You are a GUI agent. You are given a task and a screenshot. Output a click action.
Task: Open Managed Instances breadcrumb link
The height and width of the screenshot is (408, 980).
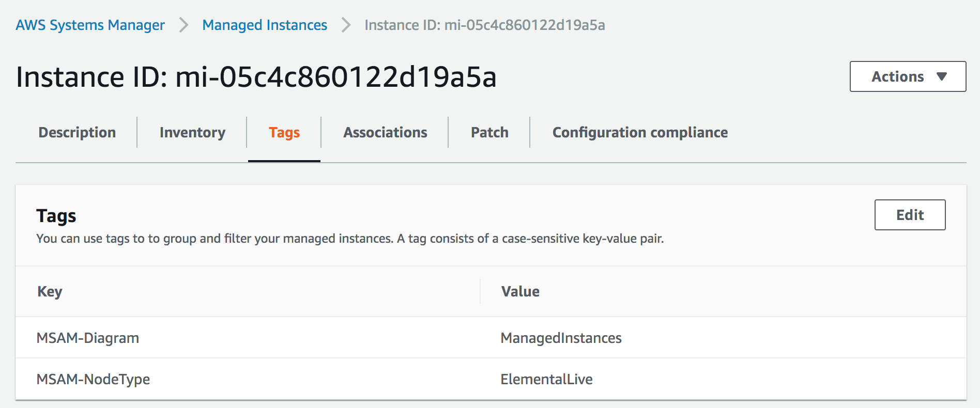point(265,25)
